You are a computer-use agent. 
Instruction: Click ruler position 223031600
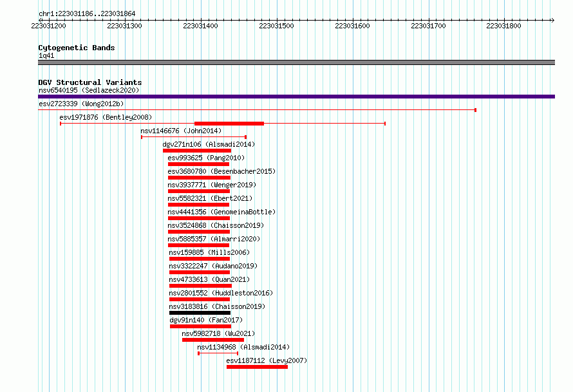[x=352, y=26]
